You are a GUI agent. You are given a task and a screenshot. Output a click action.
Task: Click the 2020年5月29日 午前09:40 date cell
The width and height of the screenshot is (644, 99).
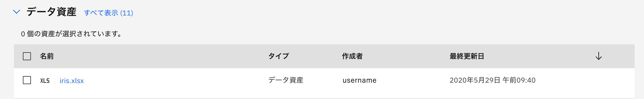[492, 80]
